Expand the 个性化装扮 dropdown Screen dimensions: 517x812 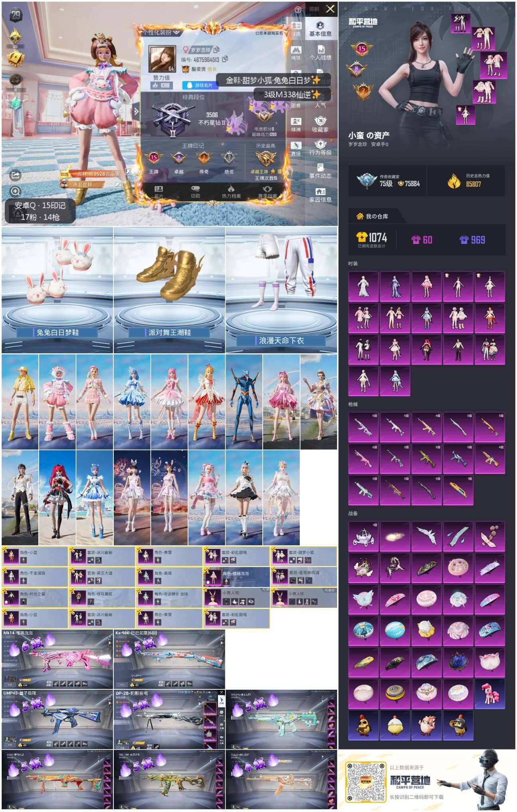[x=161, y=32]
